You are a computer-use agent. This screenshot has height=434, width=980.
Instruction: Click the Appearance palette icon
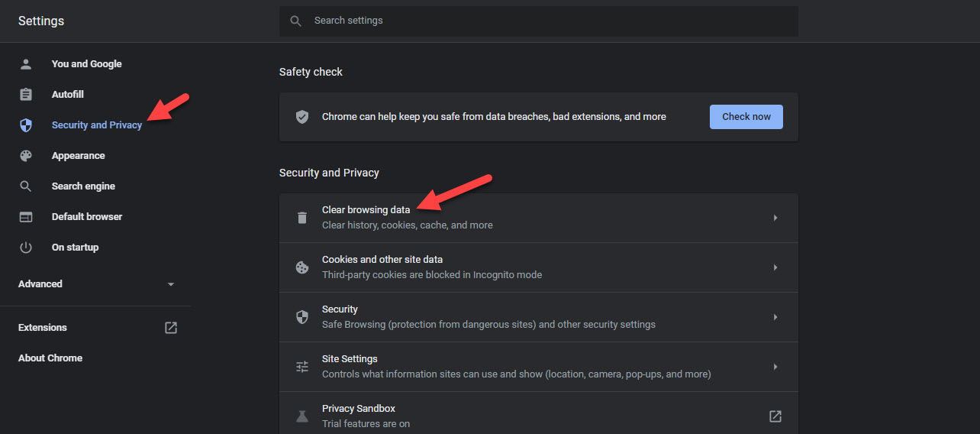[26, 156]
